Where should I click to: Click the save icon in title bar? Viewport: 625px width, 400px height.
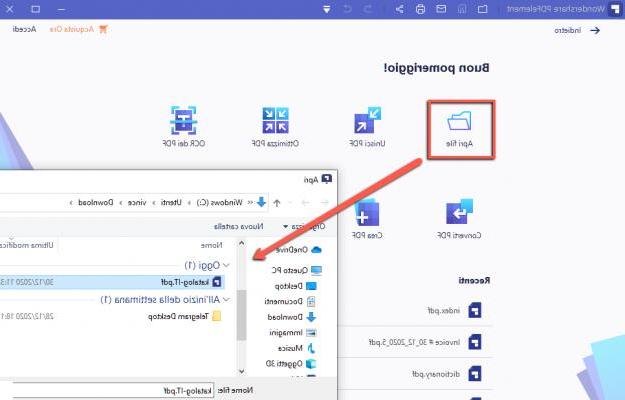tap(462, 9)
